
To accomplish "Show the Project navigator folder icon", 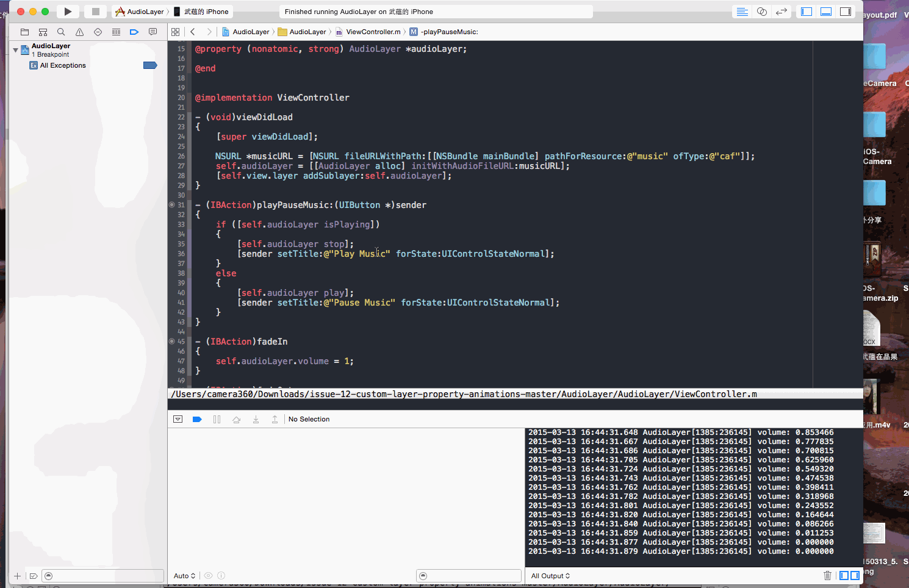I will pos(24,32).
